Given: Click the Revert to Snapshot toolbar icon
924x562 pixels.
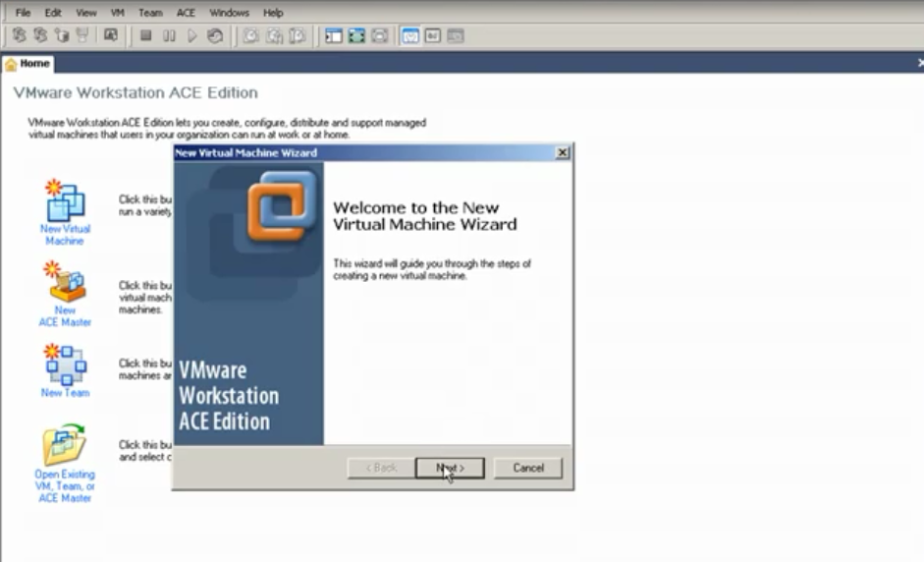Looking at the screenshot, I should click(274, 36).
